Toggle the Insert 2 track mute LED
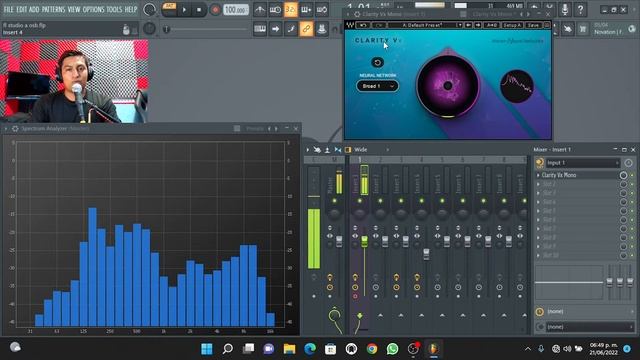Screen dimensions: 640x360 pyautogui.click(x=380, y=201)
